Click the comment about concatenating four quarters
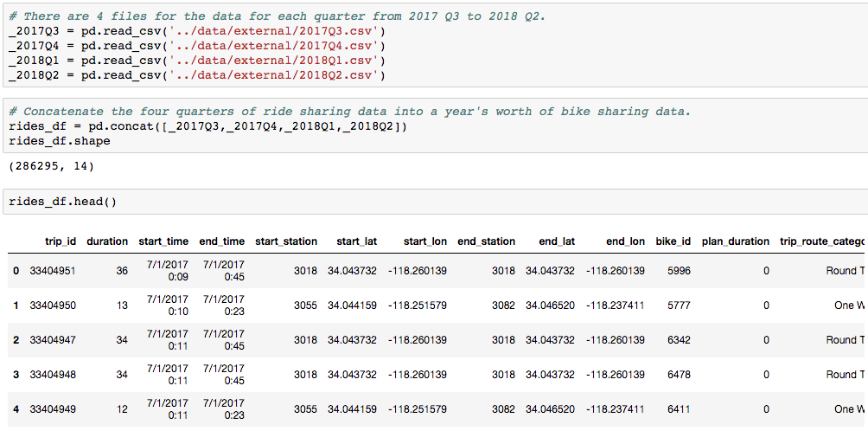868x431 pixels. 350,112
